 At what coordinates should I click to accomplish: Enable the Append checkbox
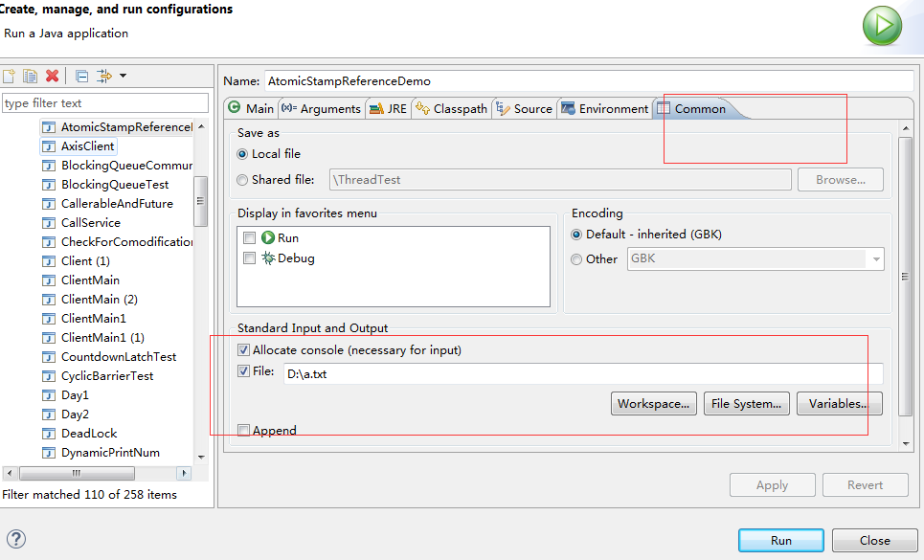point(243,431)
